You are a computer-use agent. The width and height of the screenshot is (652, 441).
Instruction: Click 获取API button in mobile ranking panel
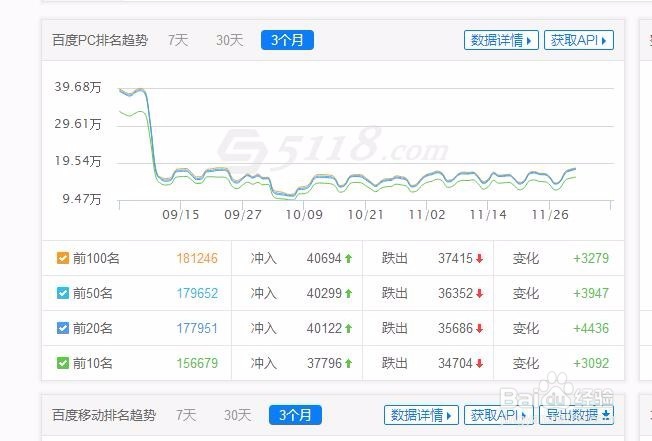coord(499,415)
